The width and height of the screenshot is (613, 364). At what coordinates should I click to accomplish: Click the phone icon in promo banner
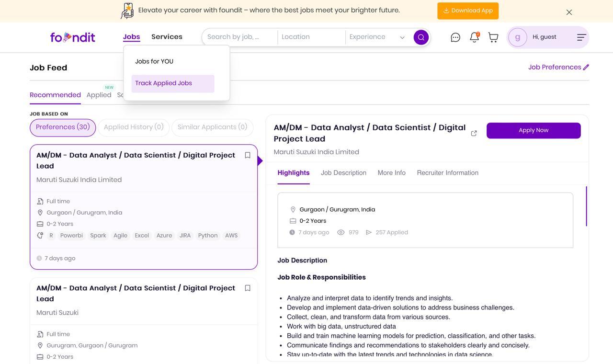(x=127, y=11)
